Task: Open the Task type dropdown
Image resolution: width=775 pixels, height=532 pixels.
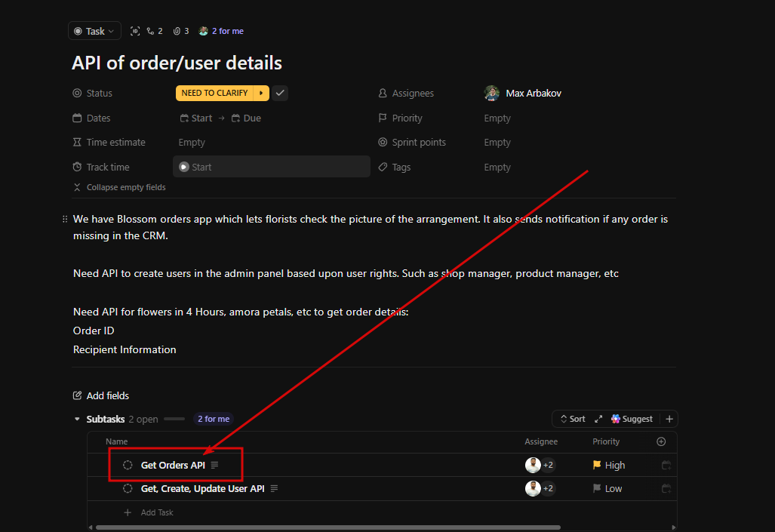Action: pyautogui.click(x=94, y=31)
